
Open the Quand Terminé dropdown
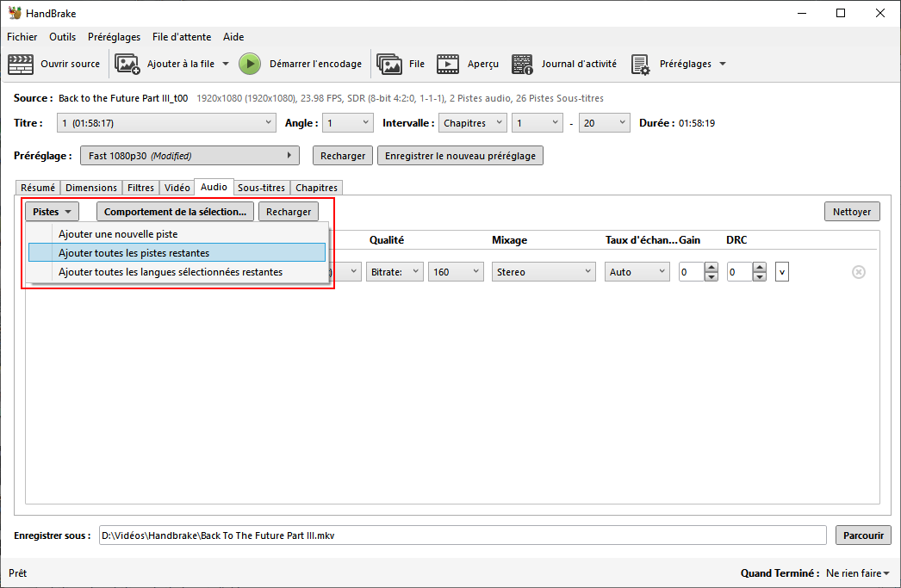(x=857, y=573)
